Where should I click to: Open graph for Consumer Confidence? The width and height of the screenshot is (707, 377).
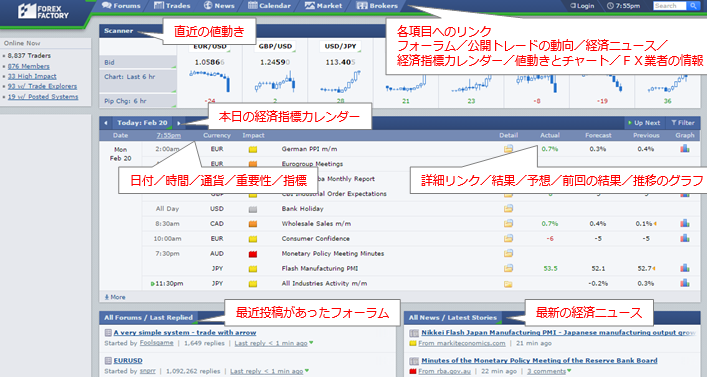pyautogui.click(x=685, y=238)
